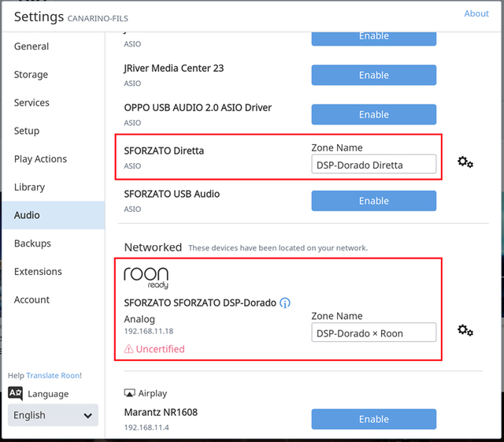Image resolution: width=504 pixels, height=442 pixels.
Task: Open the About link
Action: 476,13
